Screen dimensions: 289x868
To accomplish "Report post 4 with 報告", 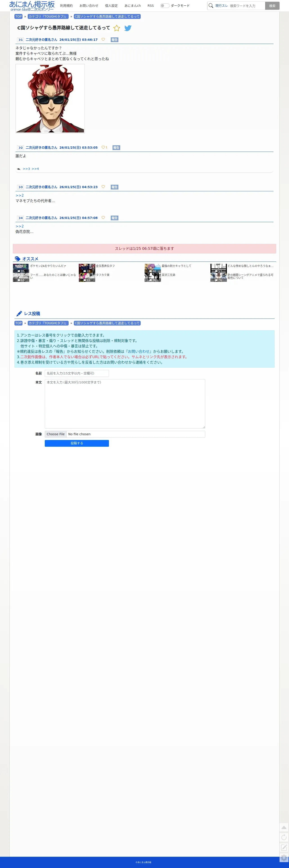I will (x=115, y=218).
